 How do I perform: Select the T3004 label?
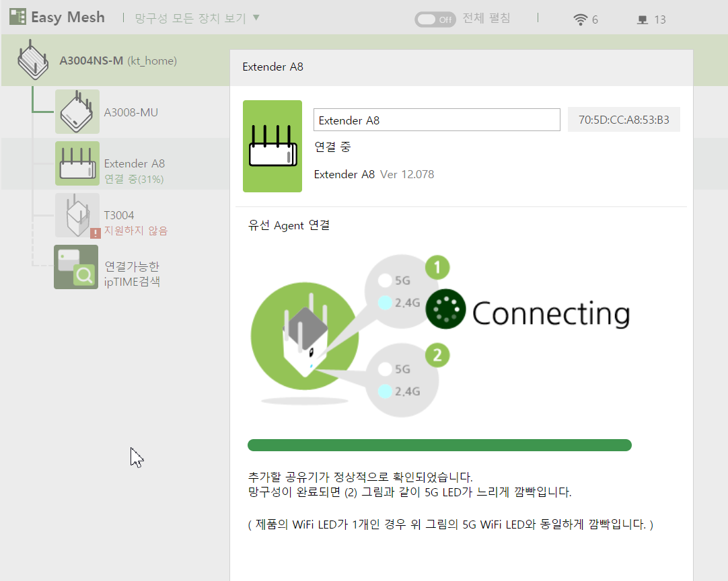point(119,215)
